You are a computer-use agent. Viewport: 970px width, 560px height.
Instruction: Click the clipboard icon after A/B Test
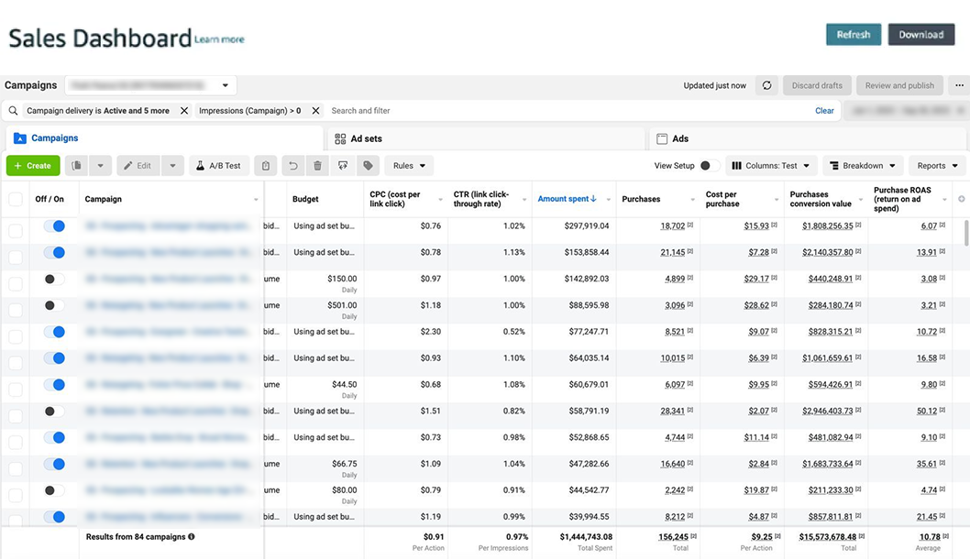[266, 166]
